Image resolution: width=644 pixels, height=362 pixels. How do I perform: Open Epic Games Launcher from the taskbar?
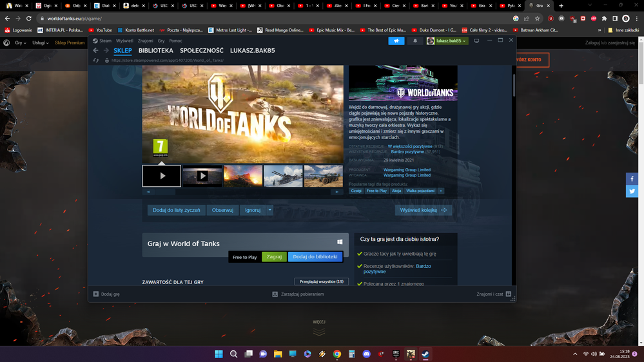pos(396,354)
